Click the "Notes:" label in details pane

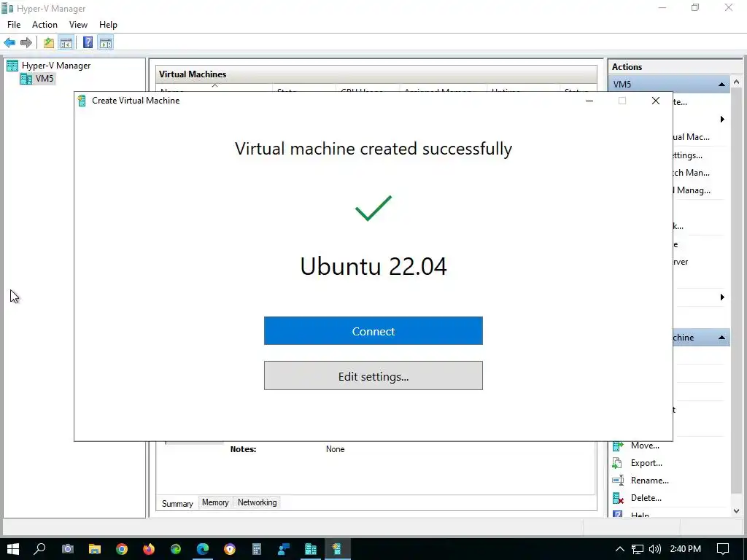pos(243,449)
